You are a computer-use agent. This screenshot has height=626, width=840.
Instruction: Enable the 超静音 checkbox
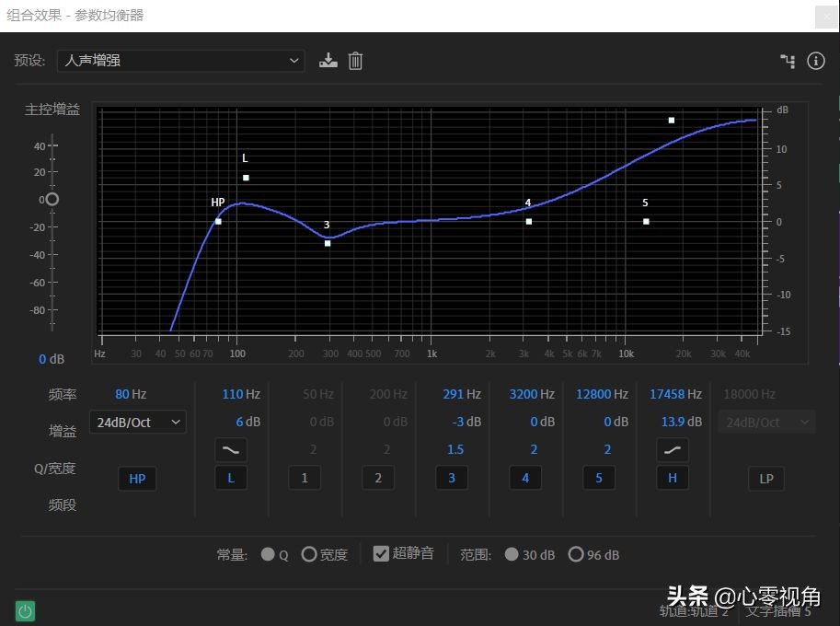pyautogui.click(x=381, y=553)
